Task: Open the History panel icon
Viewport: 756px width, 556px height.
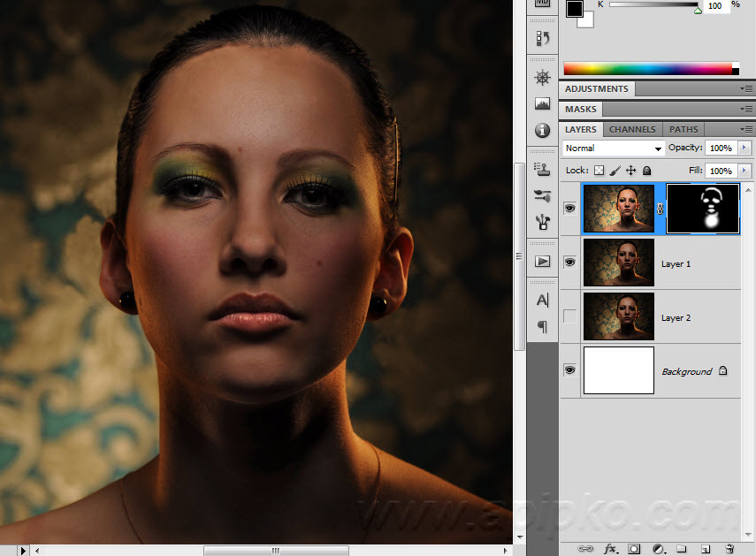Action: click(x=543, y=38)
